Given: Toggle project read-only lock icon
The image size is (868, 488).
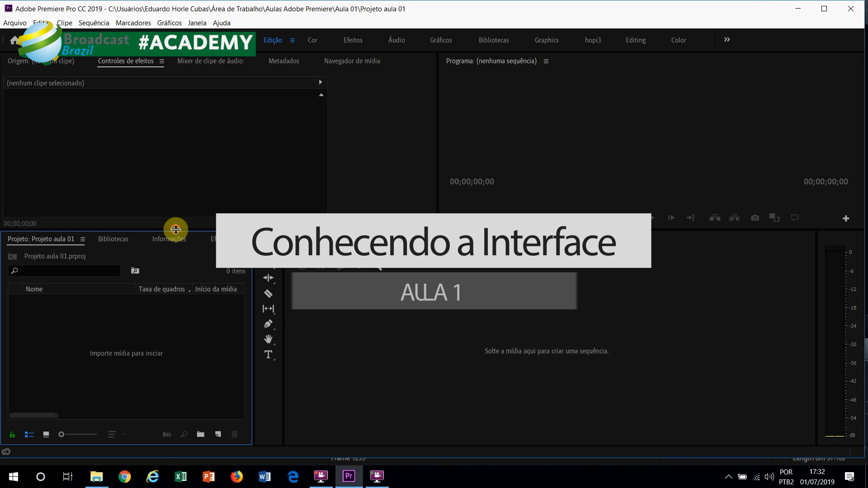Looking at the screenshot, I should click(12, 435).
